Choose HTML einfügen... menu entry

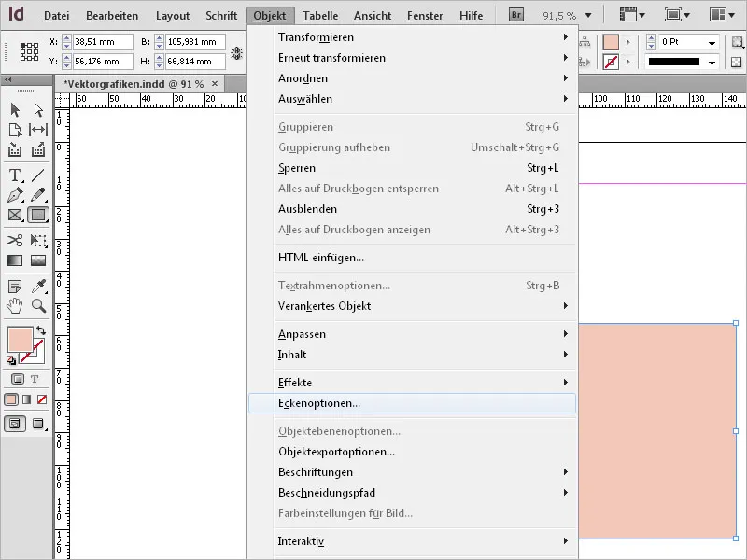(413, 258)
